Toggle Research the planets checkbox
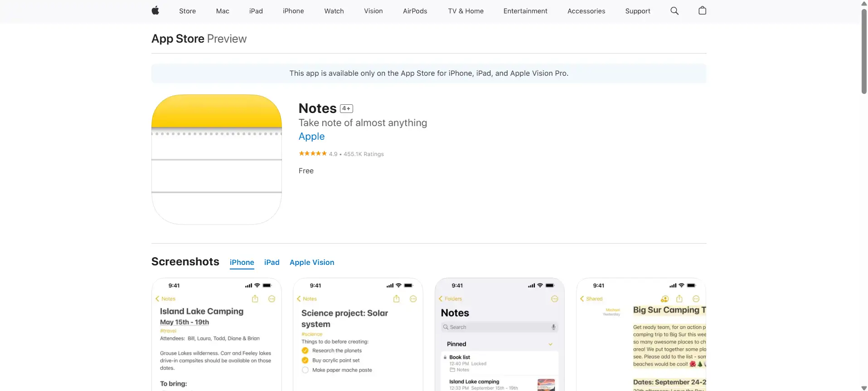Viewport: 868px width, 391px height. coord(305,351)
